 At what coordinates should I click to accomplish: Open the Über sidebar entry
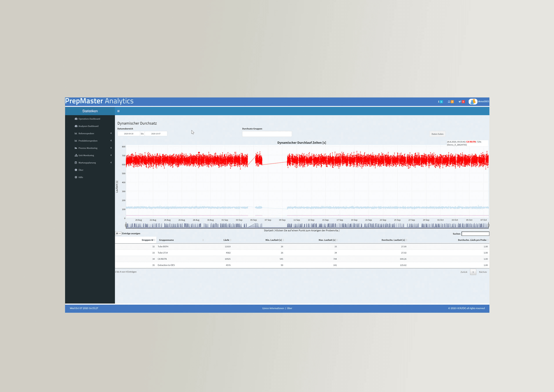[x=81, y=170]
